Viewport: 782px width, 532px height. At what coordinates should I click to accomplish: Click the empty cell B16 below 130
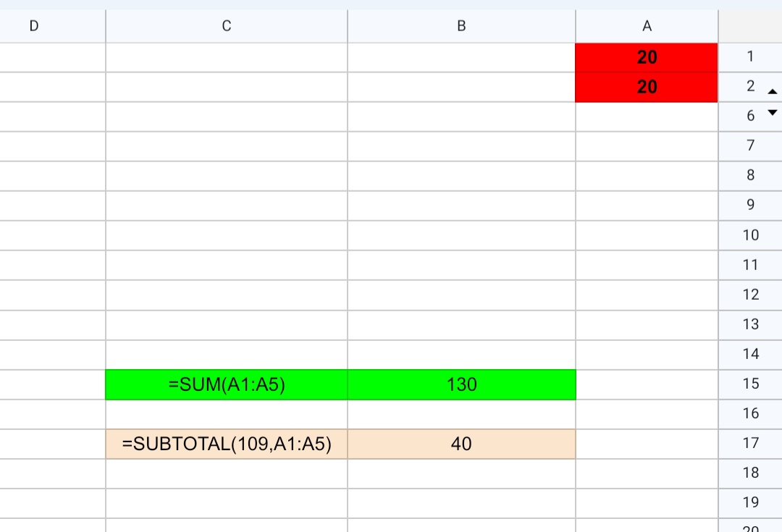pos(461,413)
